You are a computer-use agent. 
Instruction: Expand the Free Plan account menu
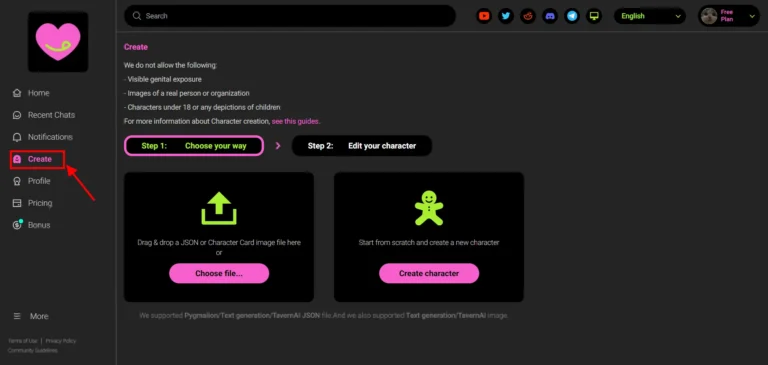[729, 16]
